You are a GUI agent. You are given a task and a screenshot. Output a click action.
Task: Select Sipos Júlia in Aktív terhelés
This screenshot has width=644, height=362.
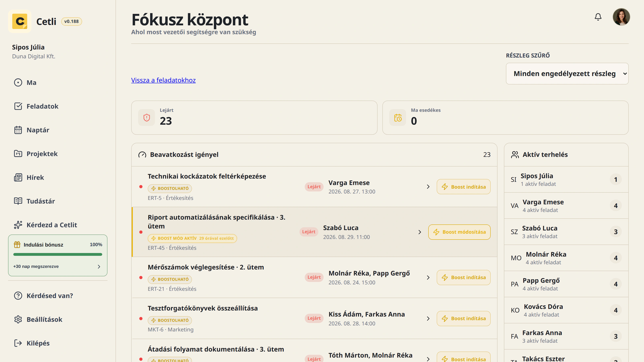pyautogui.click(x=566, y=179)
